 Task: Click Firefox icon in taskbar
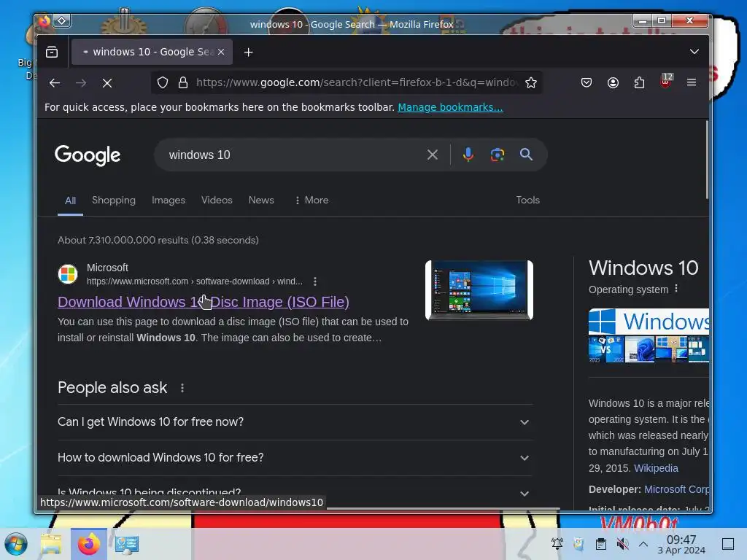coord(88,544)
